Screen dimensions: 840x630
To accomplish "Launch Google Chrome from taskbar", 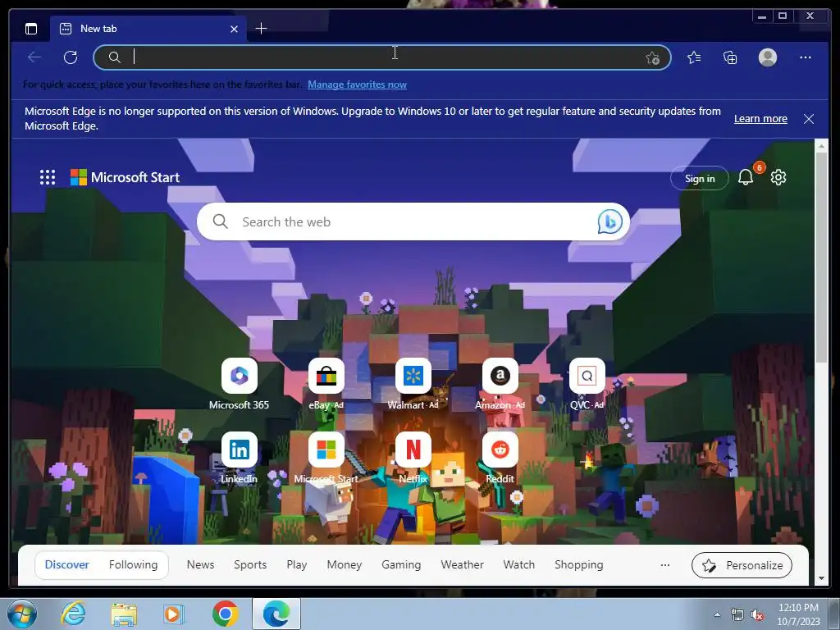I will (225, 614).
